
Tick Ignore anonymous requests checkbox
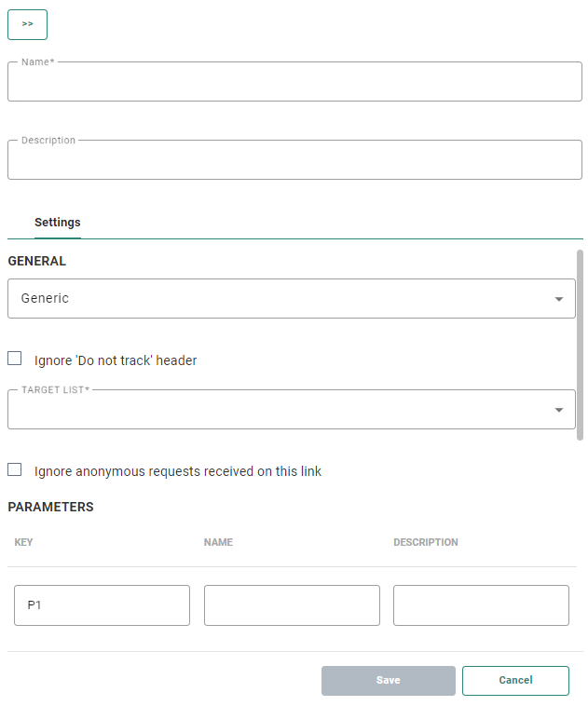[15, 470]
